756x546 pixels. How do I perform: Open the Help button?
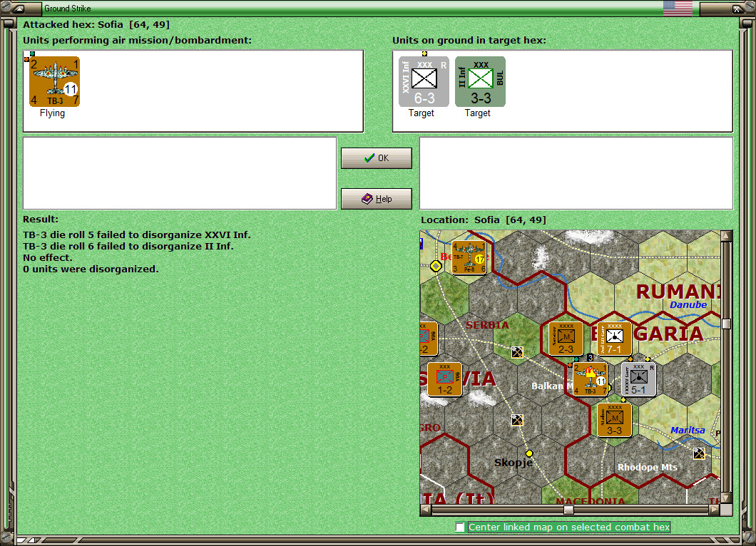pos(377,199)
